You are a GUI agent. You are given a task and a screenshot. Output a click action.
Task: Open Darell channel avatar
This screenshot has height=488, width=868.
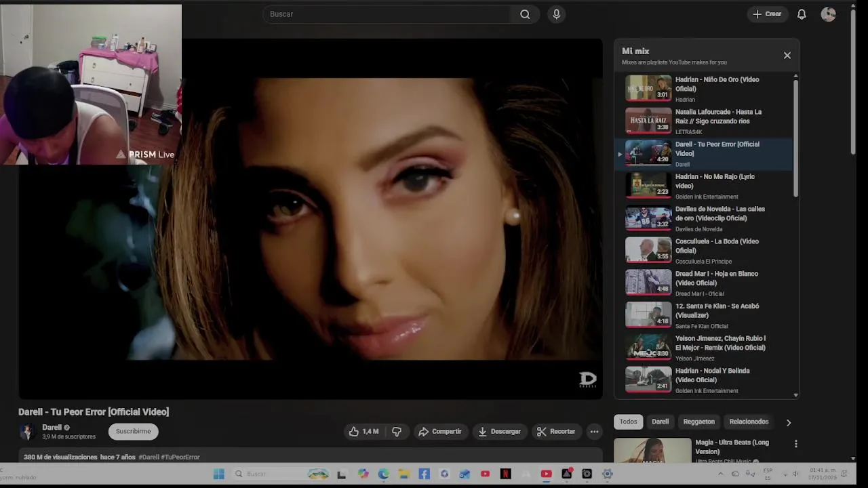click(x=27, y=432)
